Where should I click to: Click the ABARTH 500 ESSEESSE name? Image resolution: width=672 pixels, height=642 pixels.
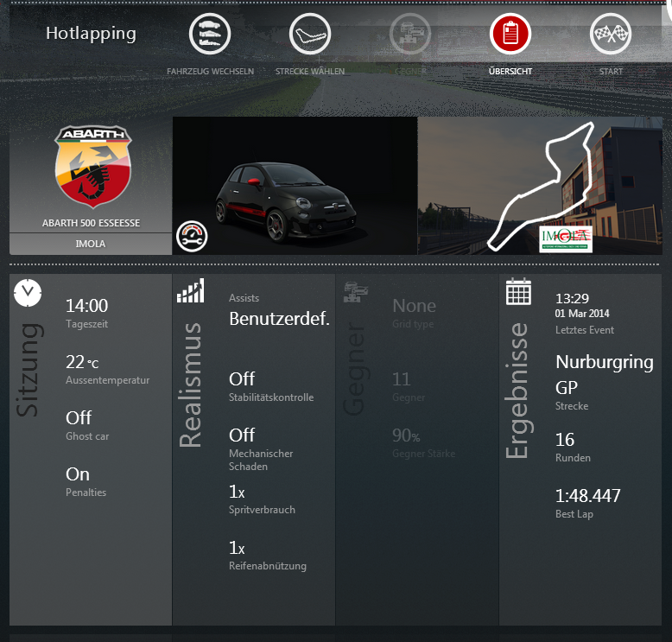(x=91, y=223)
